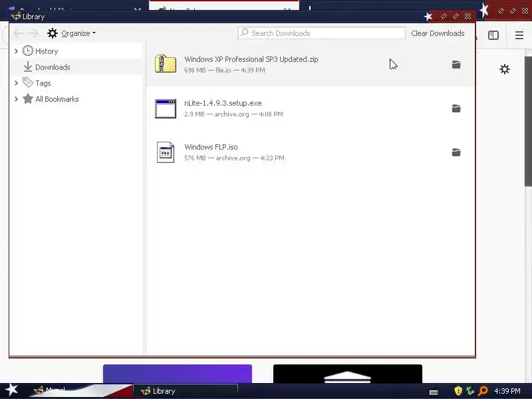
Task: Expand the History tree node
Action: coord(16,51)
